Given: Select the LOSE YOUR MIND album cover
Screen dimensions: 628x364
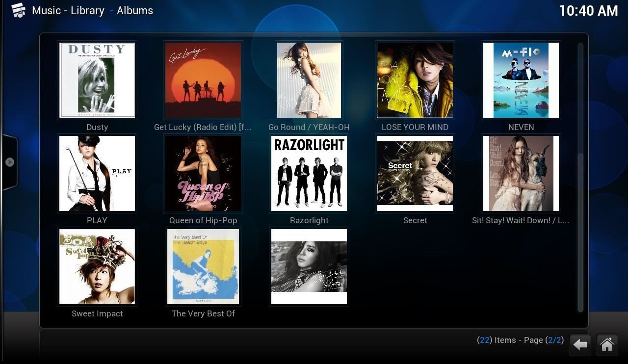Looking at the screenshot, I should (415, 80).
